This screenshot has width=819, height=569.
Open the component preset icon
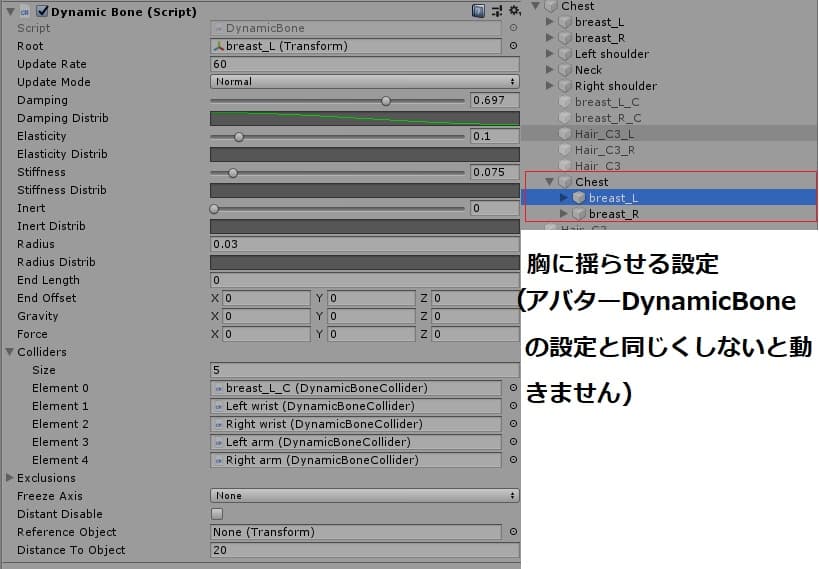click(x=497, y=11)
